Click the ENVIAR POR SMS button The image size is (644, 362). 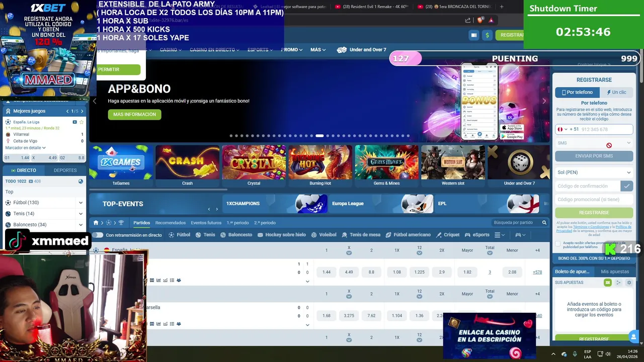point(594,156)
